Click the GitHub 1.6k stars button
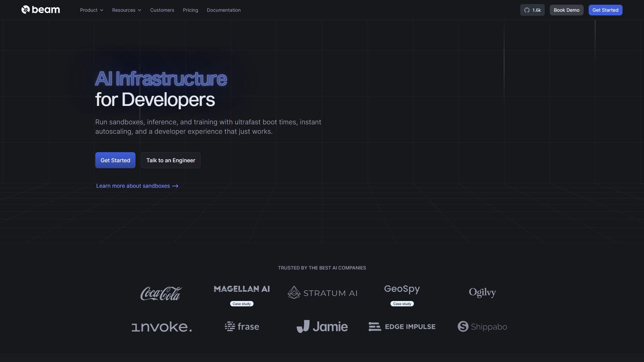 [532, 10]
